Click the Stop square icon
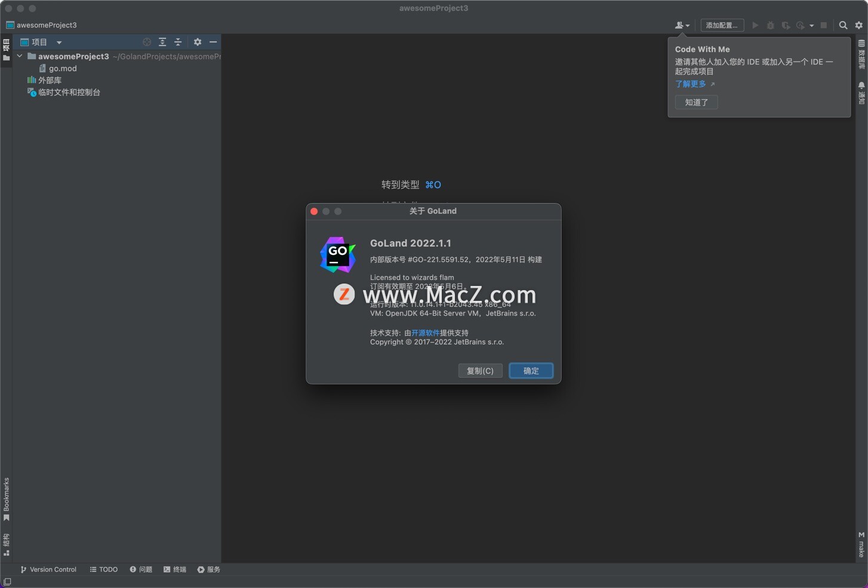Viewport: 868px width, 588px height. coord(824,25)
